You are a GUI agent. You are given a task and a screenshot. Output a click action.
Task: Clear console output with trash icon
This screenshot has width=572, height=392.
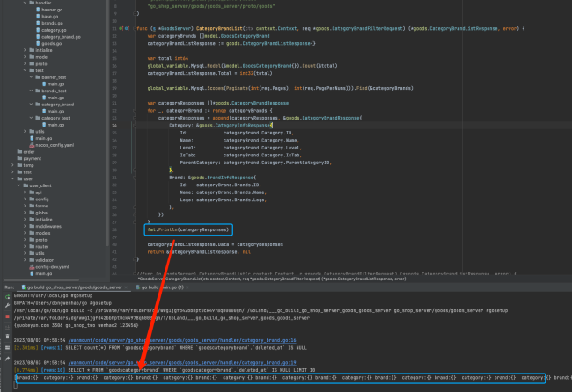click(7, 337)
